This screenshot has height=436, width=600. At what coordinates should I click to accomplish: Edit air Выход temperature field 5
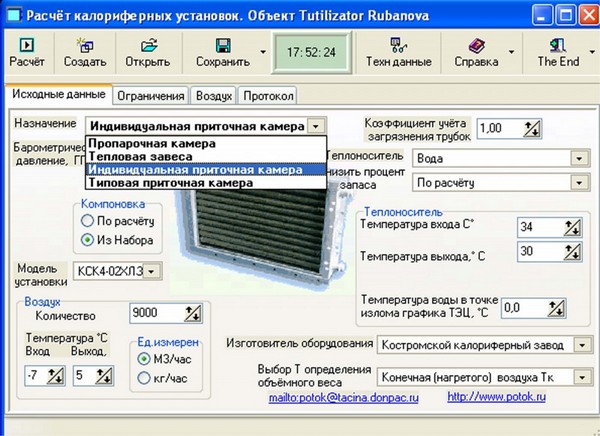84,376
